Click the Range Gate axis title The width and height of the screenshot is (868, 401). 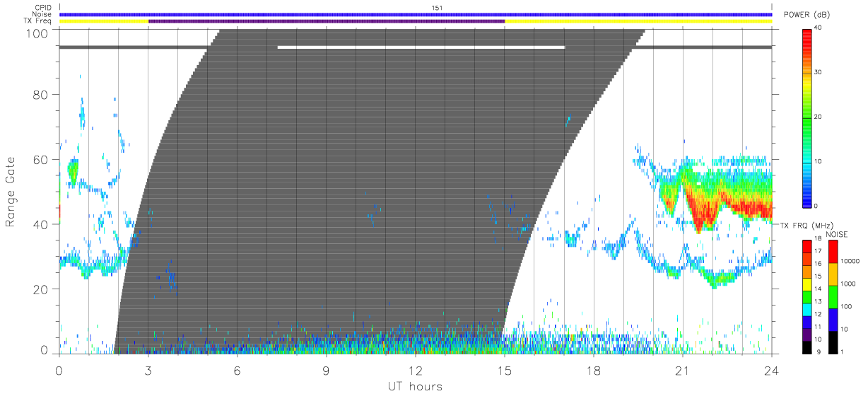pyautogui.click(x=11, y=192)
